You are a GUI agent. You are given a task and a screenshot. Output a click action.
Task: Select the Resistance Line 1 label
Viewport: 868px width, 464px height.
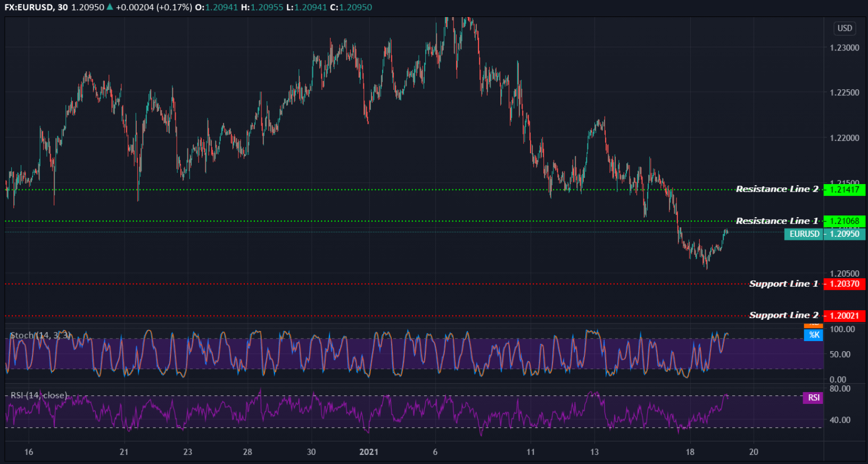point(777,221)
